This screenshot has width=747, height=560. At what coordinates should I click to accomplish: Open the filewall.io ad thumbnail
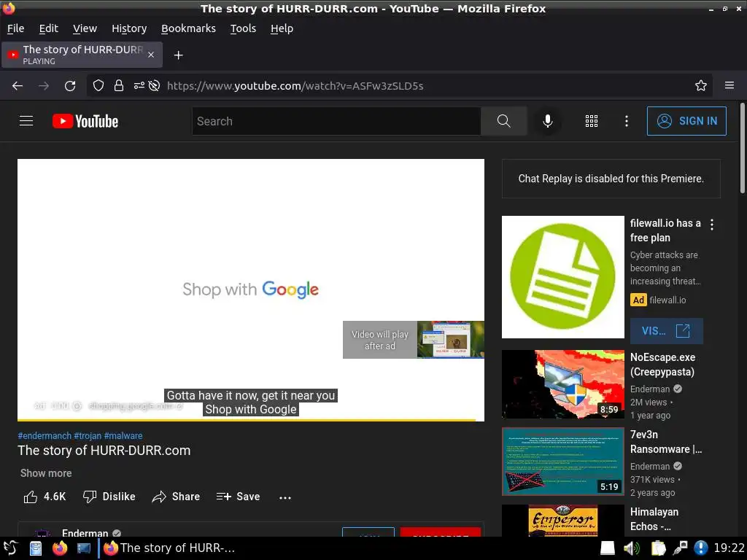click(x=563, y=277)
